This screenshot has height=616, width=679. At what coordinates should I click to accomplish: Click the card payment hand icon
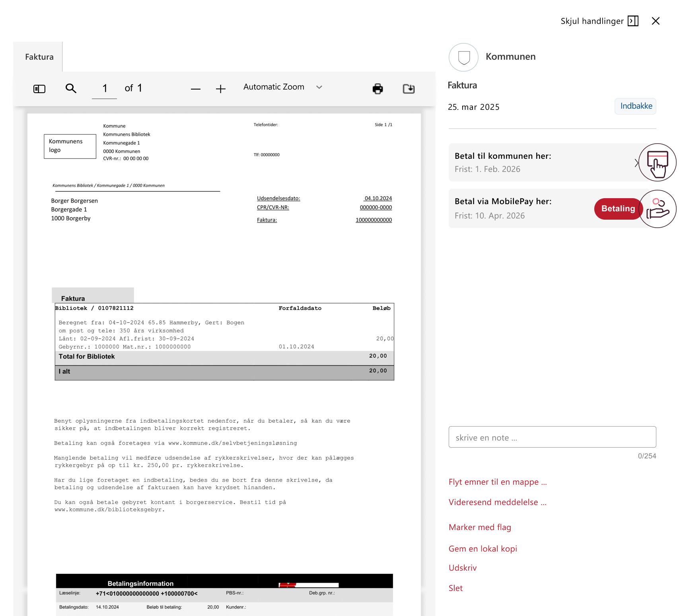click(x=657, y=163)
